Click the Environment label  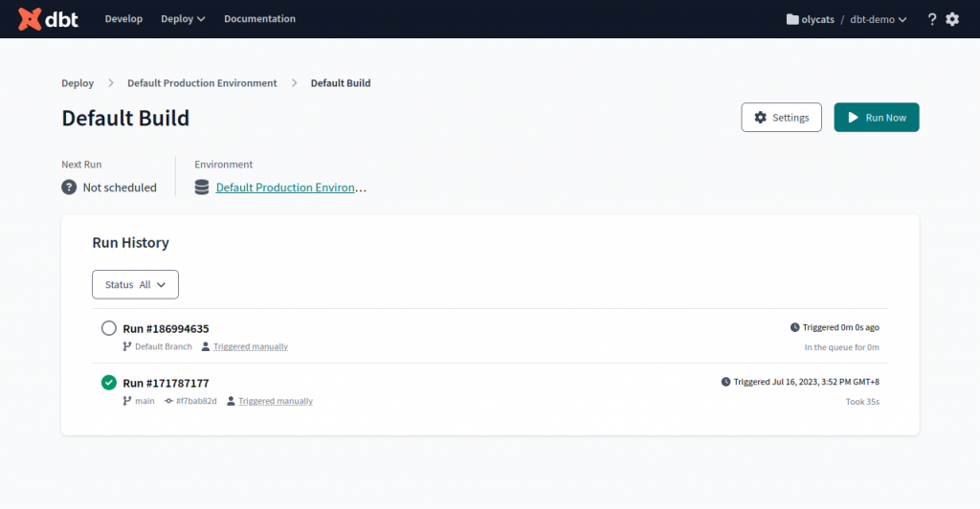point(223,165)
